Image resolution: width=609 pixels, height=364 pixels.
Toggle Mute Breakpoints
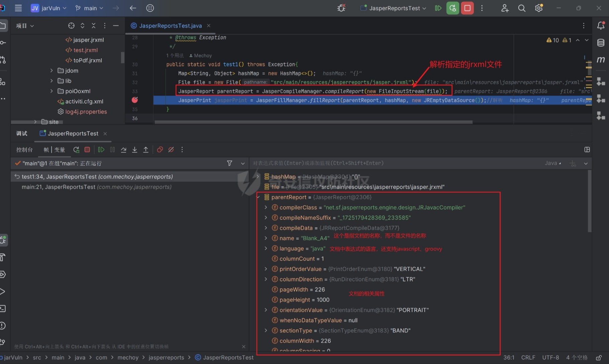coord(171,150)
